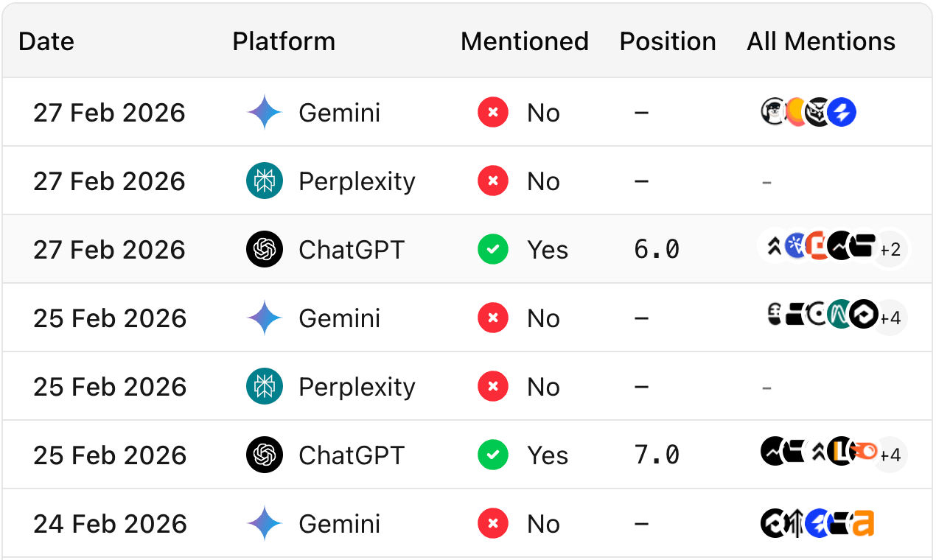Sort by the Date column header

(x=46, y=41)
